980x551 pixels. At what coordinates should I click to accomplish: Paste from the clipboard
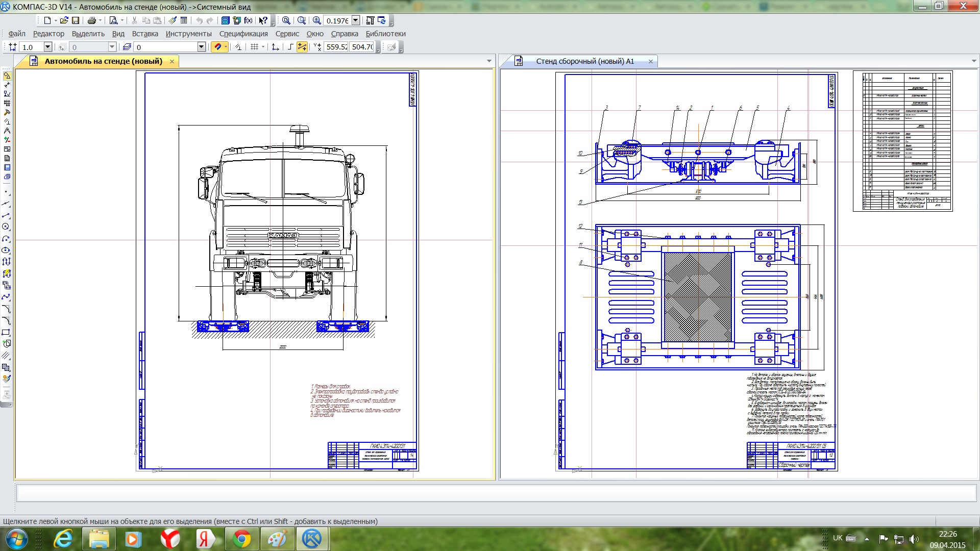[157, 20]
